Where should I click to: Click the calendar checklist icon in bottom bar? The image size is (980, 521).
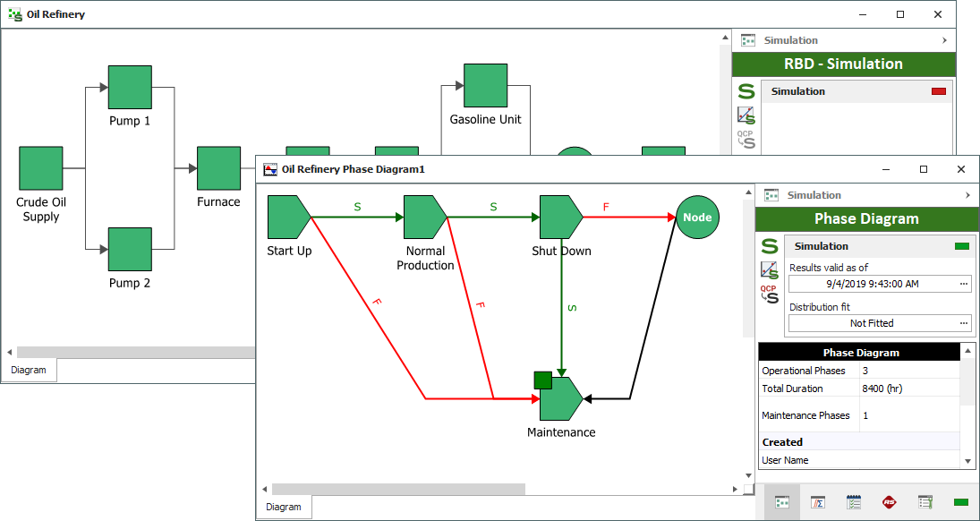pos(854,502)
